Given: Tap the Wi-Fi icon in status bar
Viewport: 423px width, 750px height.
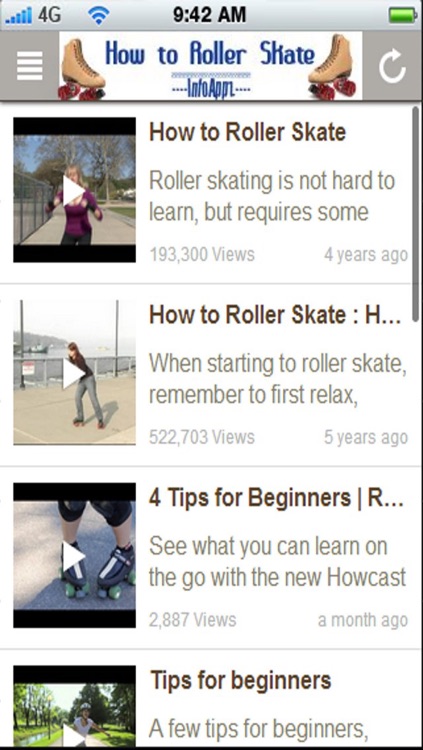Looking at the screenshot, I should click(x=98, y=16).
